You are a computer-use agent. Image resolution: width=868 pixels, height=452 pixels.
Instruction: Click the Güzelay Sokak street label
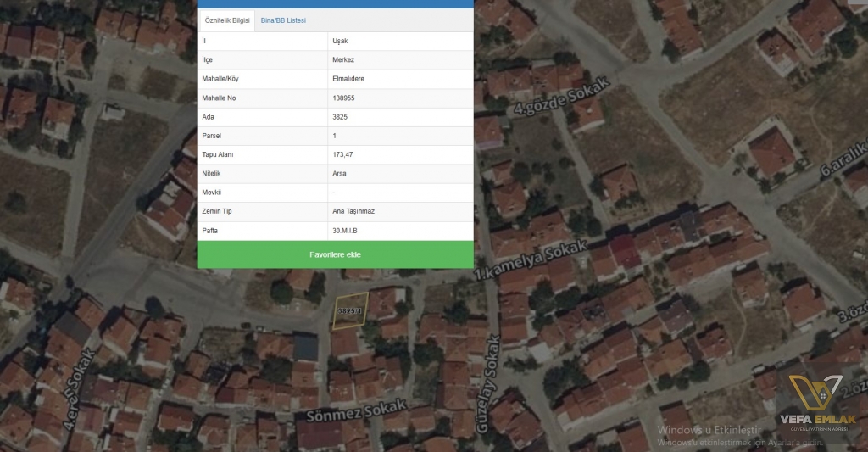tap(488, 384)
